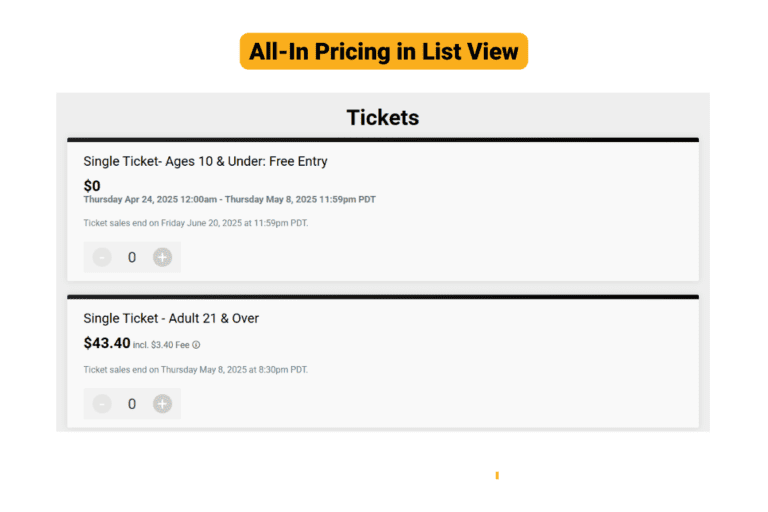Click the $0 price label
Viewport: 768px width, 512px height.
click(92, 186)
